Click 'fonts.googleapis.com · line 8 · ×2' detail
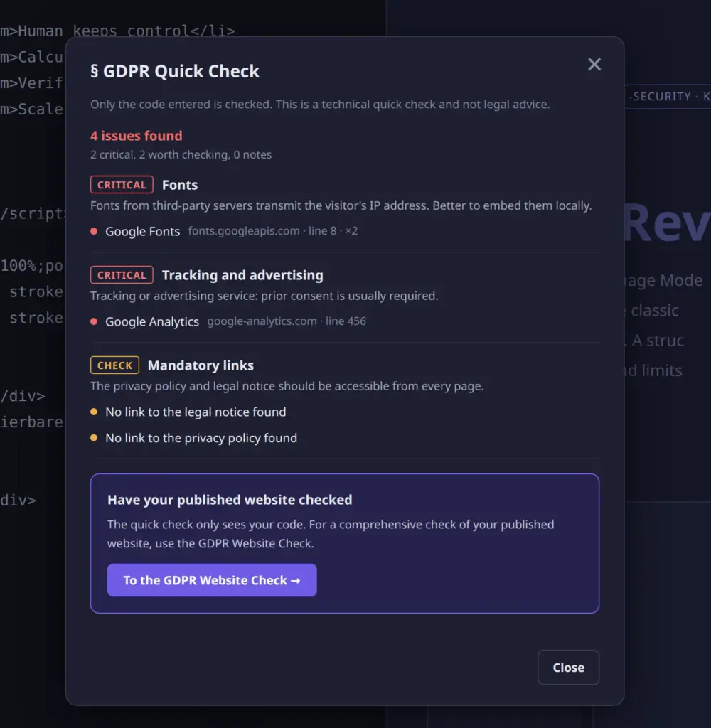The width and height of the screenshot is (711, 728). click(x=273, y=231)
